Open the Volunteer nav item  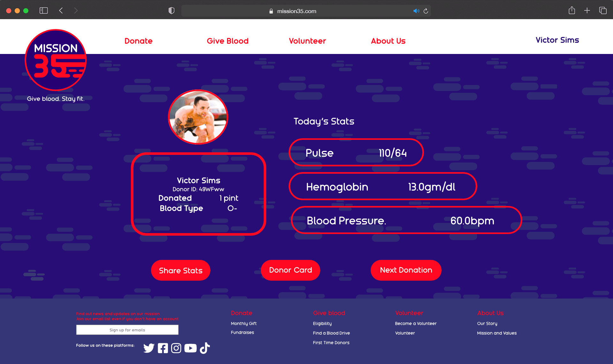click(x=307, y=41)
